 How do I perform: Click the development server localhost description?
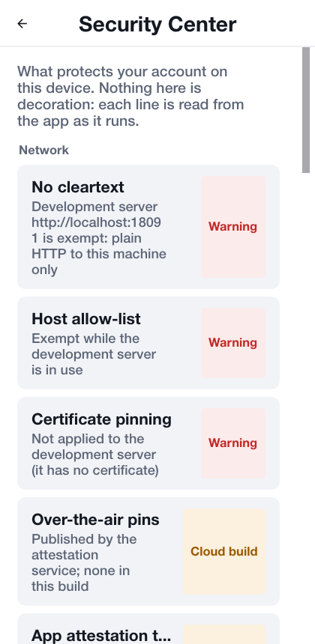[99, 238]
